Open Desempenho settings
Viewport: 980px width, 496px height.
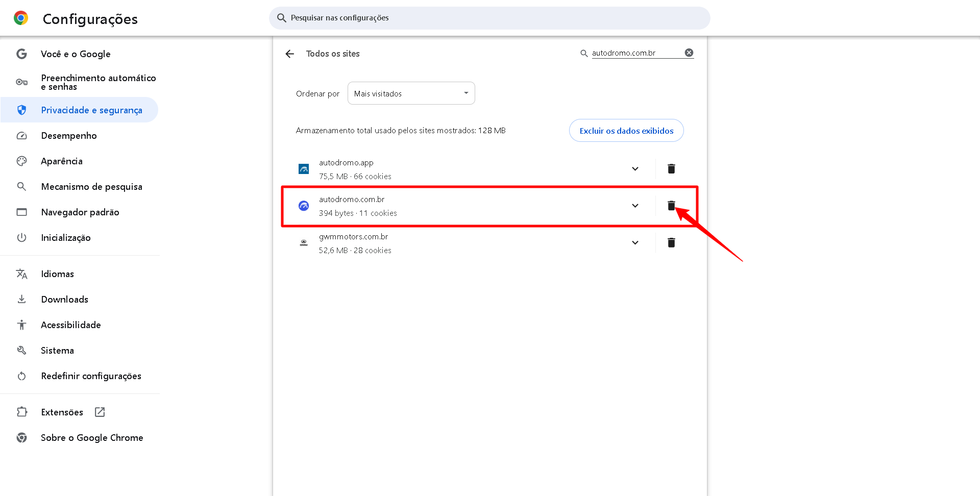69,136
